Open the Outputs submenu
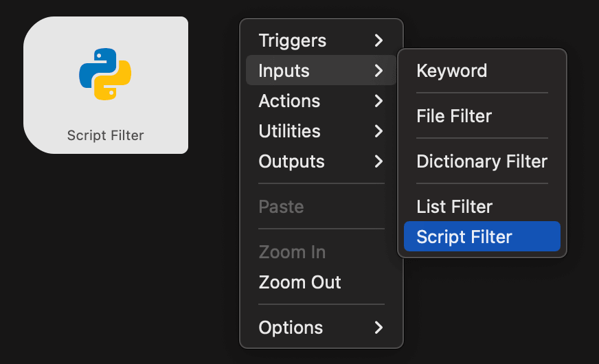The image size is (599, 364). point(321,161)
